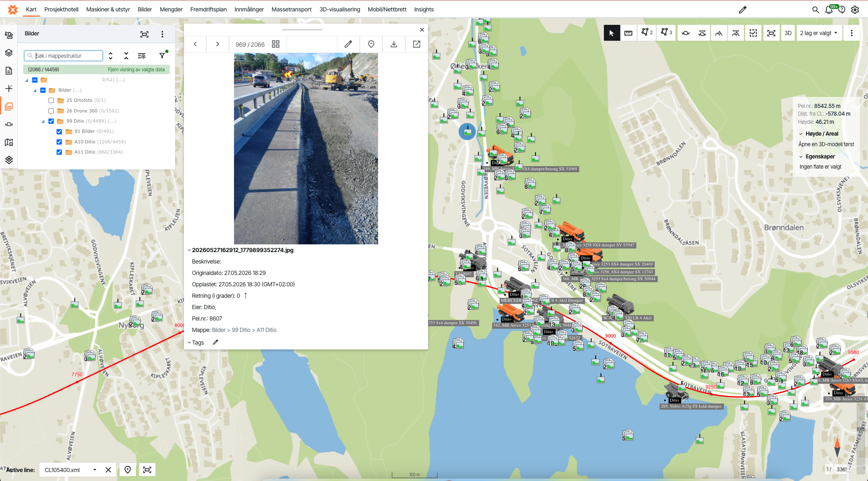The image size is (868, 481).
Task: Toggle 3D map view
Action: (788, 33)
